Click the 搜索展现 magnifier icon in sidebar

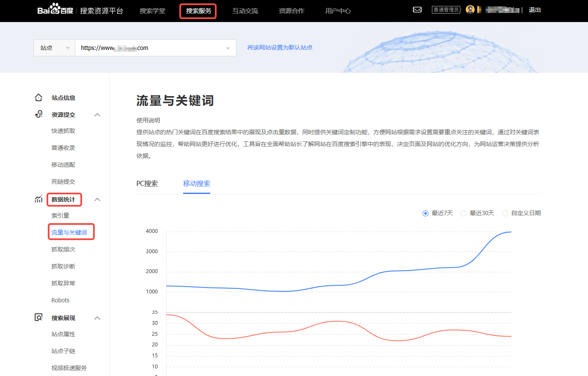tap(38, 318)
